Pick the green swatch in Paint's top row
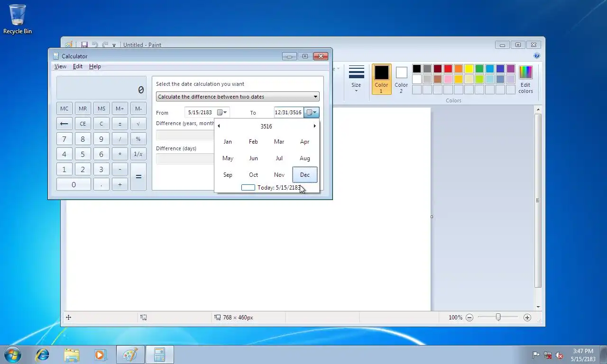This screenshot has height=364, width=607. tap(479, 69)
